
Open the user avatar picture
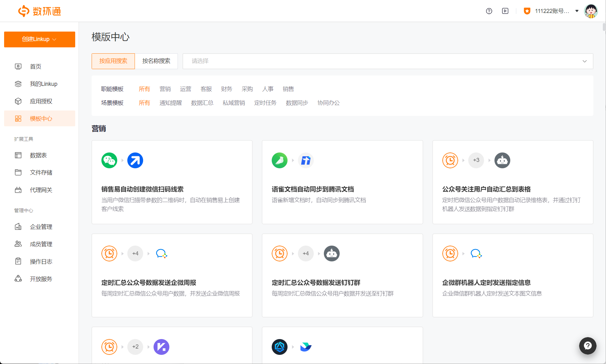(591, 11)
